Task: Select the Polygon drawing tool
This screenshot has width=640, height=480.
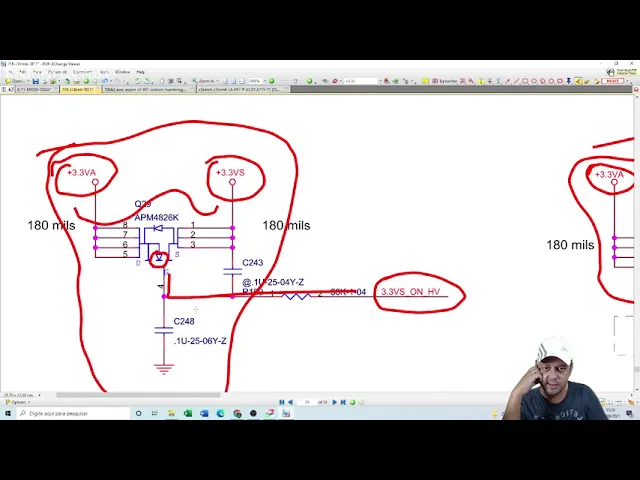Action: (551, 81)
